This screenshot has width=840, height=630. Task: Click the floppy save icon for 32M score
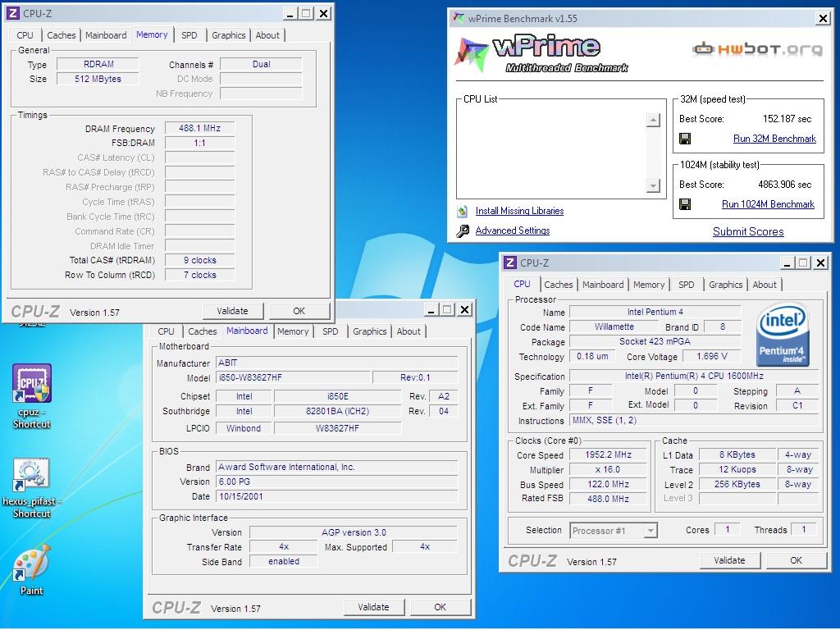pyautogui.click(x=685, y=139)
